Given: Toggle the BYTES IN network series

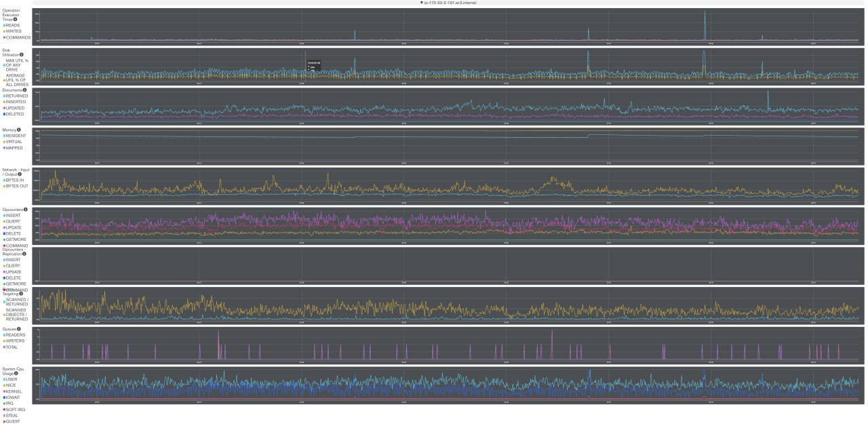Looking at the screenshot, I should [14, 180].
